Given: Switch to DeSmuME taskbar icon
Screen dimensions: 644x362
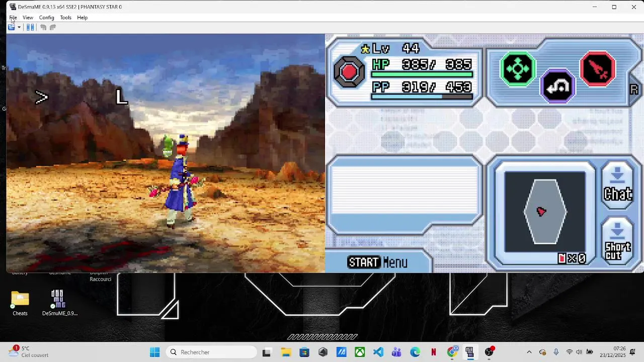Looking at the screenshot, I should [x=469, y=352].
